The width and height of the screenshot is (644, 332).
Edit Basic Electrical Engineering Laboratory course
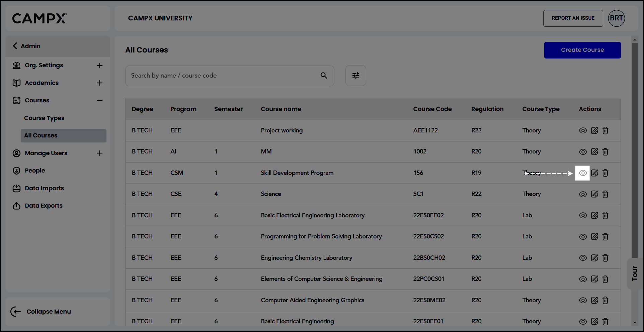point(594,215)
